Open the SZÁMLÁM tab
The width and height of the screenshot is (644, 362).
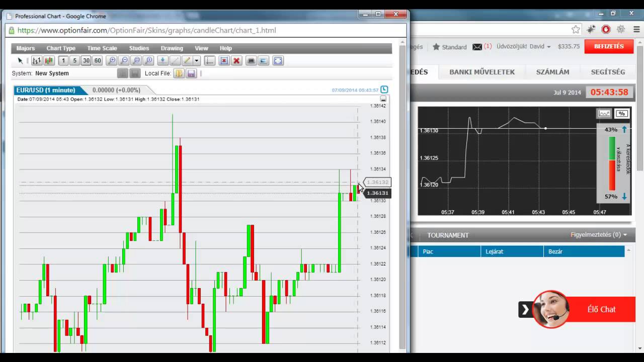point(552,72)
